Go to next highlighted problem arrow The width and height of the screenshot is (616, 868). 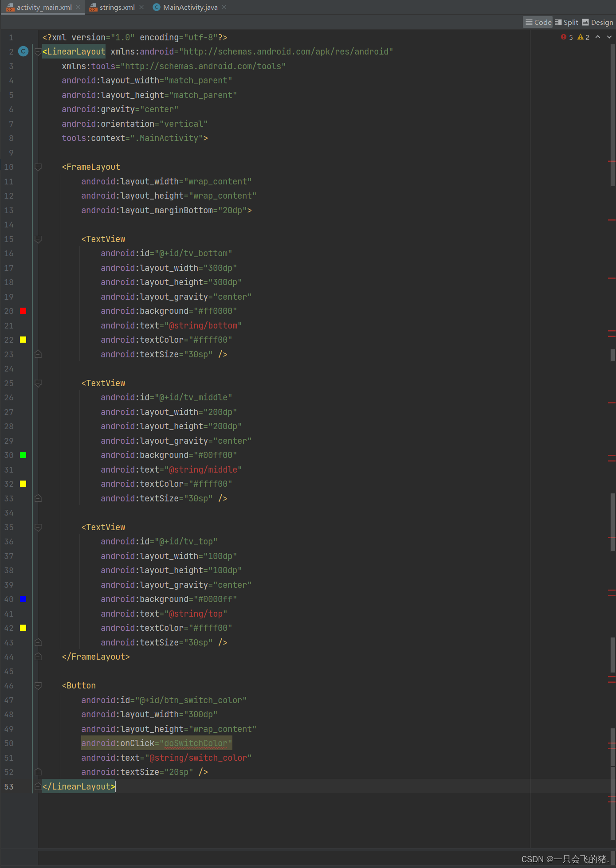[x=609, y=37]
